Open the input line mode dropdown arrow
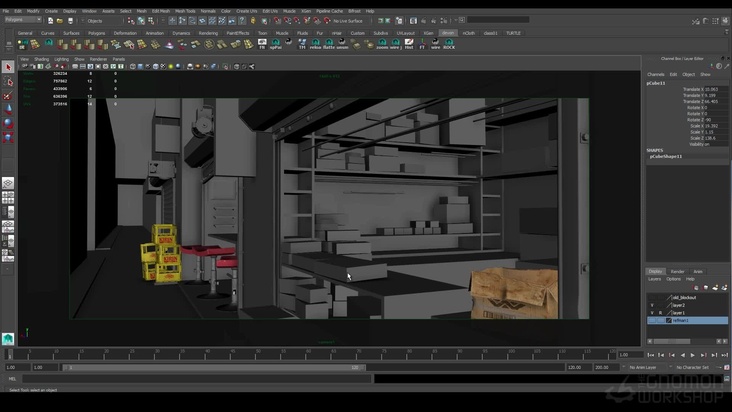732x412 pixels. point(456,20)
